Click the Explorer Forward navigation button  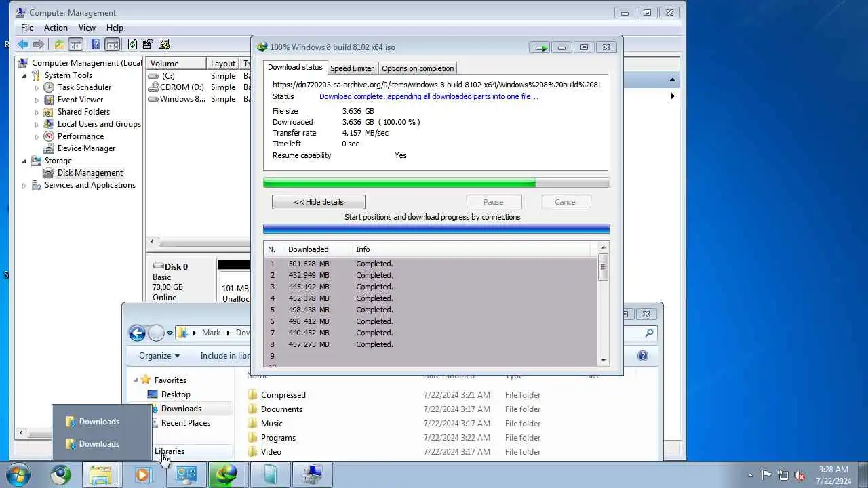pos(156,333)
